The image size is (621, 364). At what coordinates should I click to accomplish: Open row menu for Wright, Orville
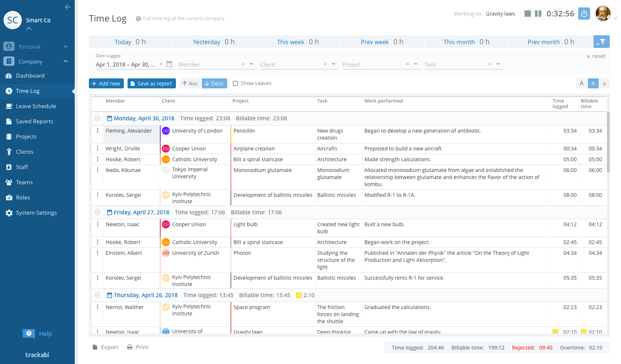97,149
